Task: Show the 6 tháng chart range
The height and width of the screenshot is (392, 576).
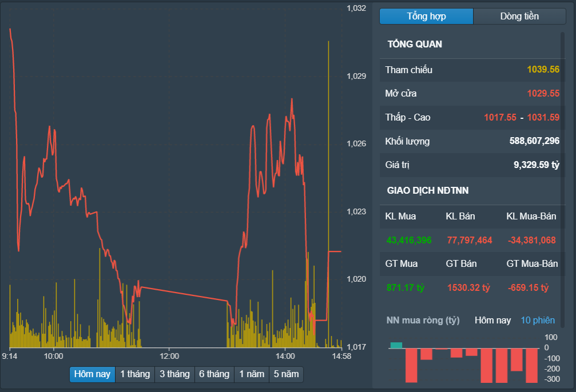Action: (x=214, y=374)
